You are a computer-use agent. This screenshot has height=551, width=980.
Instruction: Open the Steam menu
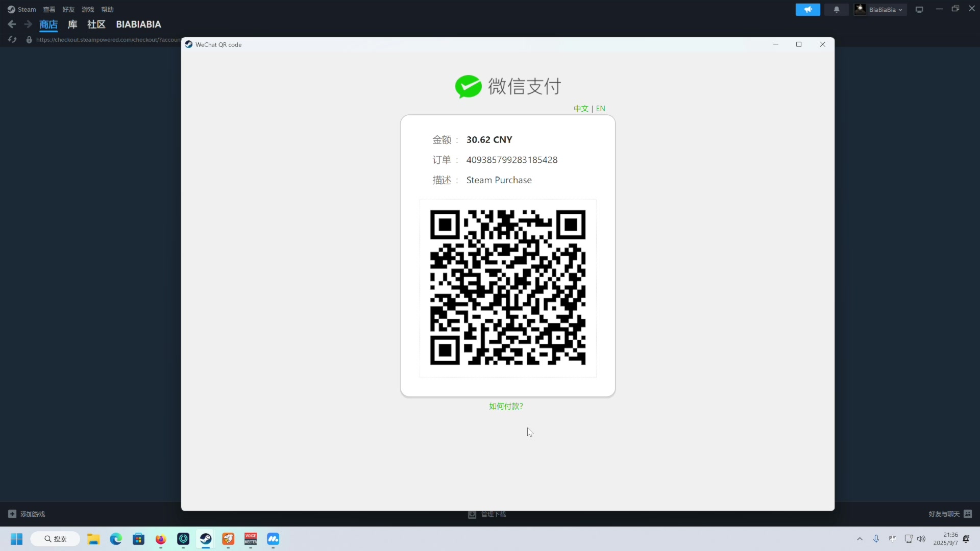coord(21,9)
